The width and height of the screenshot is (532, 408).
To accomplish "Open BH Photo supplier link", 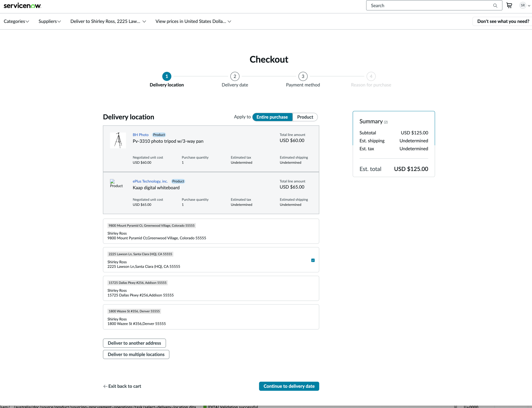I will [141, 135].
